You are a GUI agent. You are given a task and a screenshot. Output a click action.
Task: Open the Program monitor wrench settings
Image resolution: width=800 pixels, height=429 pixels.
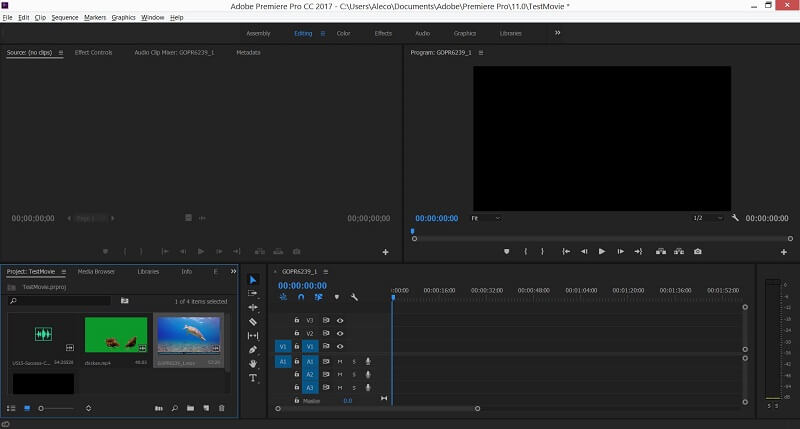[735, 218]
